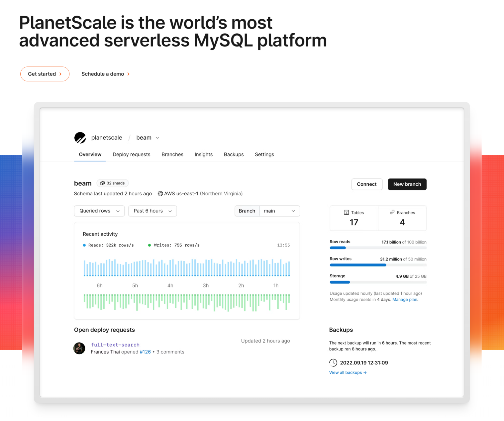
Task: Open the Manage plan link
Action: 405,299
